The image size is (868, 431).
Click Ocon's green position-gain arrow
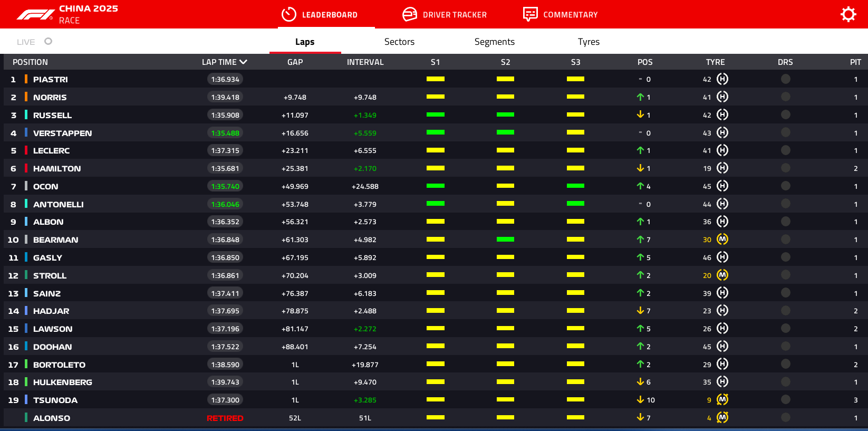pyautogui.click(x=640, y=186)
